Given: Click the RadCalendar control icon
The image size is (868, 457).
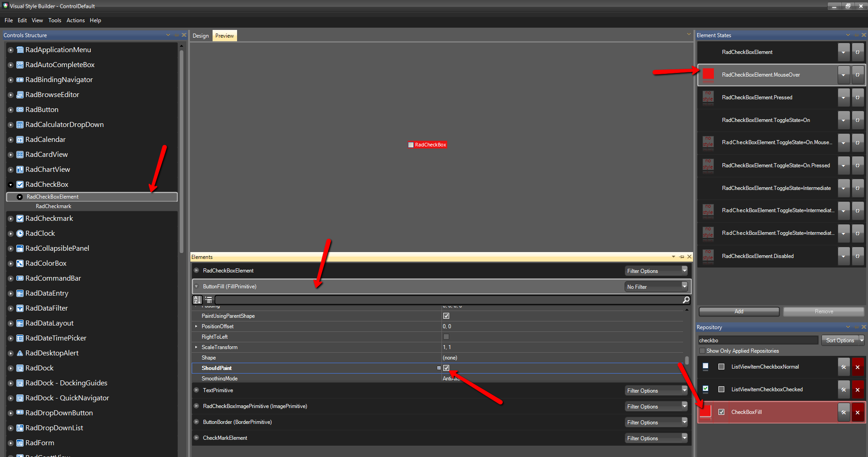Looking at the screenshot, I should [x=20, y=140].
